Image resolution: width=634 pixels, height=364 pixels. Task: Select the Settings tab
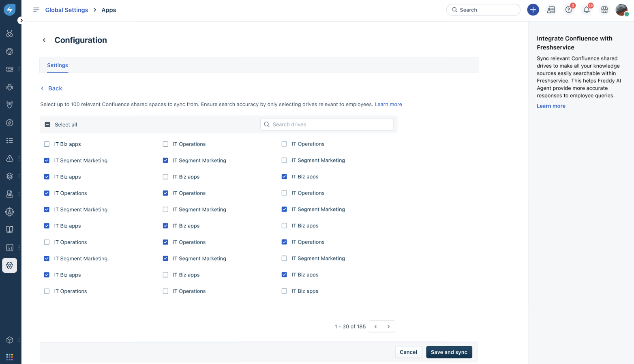(58, 65)
